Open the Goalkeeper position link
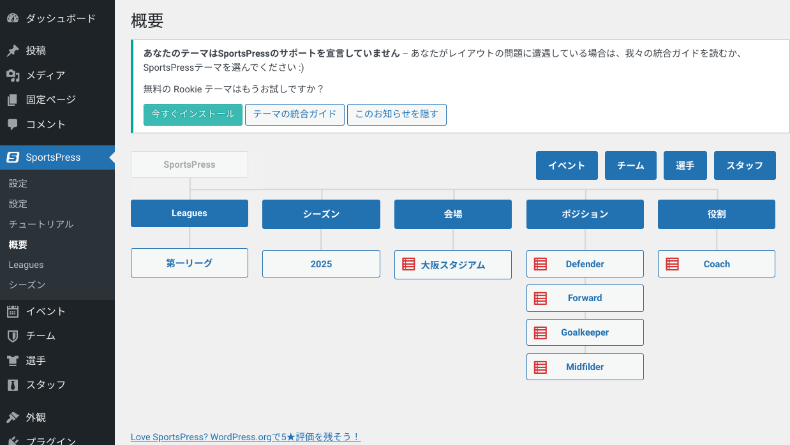790x445 pixels. [585, 333]
